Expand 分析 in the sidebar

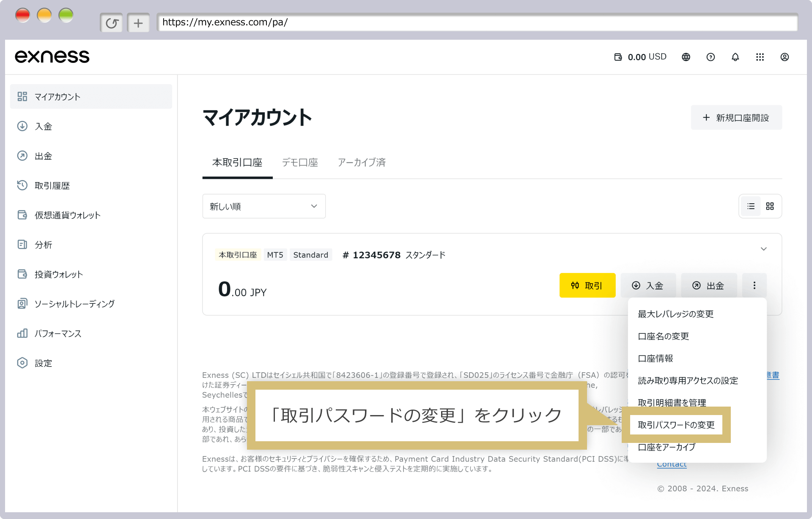[91, 244]
